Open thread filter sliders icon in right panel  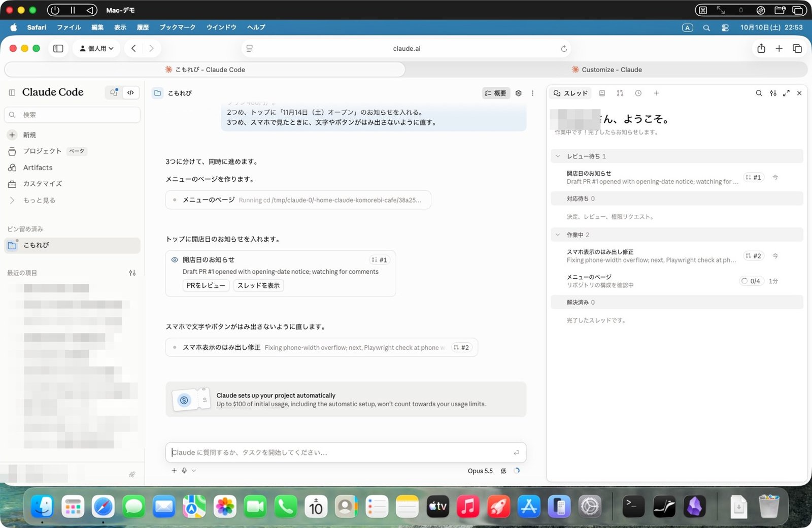pos(773,93)
